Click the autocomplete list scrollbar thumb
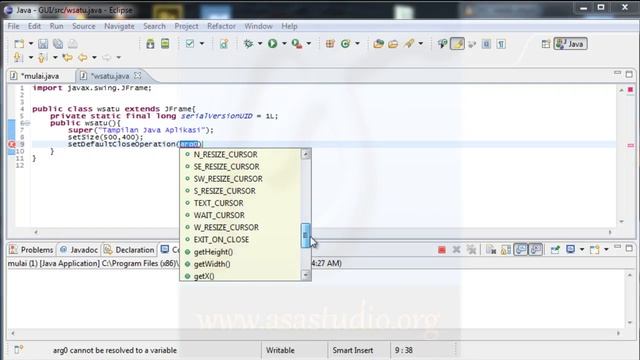Viewport: 640px width, 360px height. point(305,235)
